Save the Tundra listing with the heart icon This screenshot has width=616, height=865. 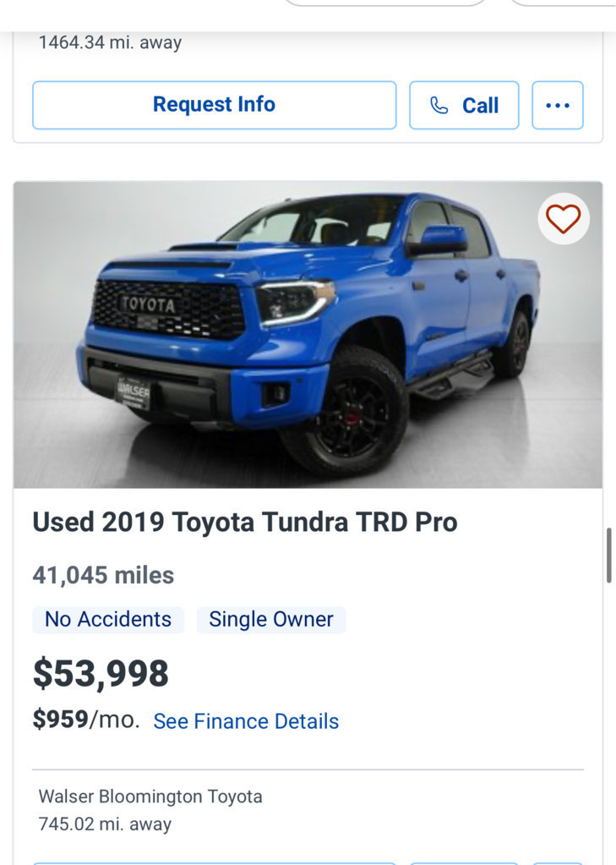(563, 218)
